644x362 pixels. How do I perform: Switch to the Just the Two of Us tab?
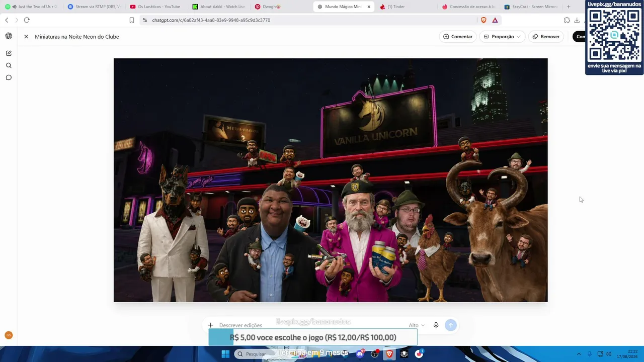pyautogui.click(x=31, y=7)
